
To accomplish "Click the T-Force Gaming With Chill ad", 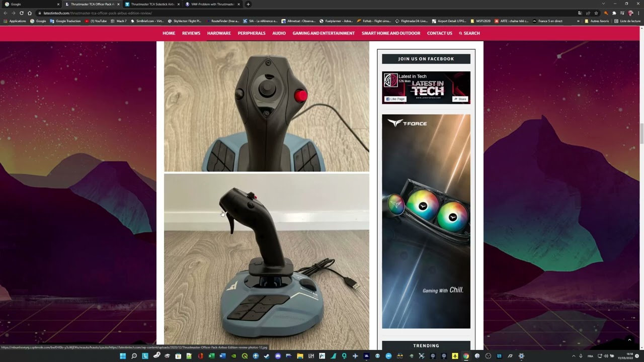I will point(426,221).
